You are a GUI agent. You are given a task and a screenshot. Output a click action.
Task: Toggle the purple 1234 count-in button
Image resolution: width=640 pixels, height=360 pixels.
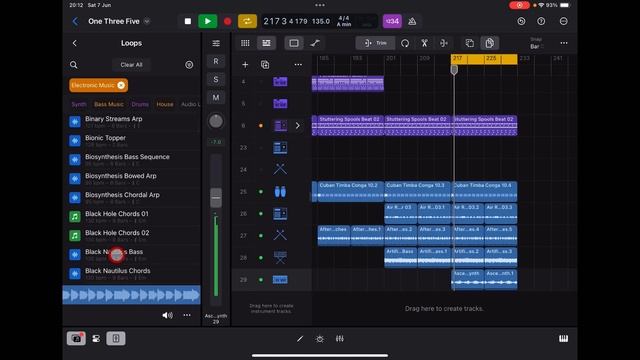pos(392,21)
